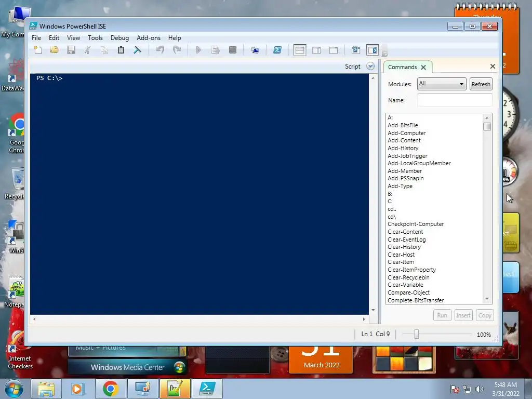Image resolution: width=532 pixels, height=399 pixels.
Task: Adjust the zoom slider in status bar
Action: 416,334
